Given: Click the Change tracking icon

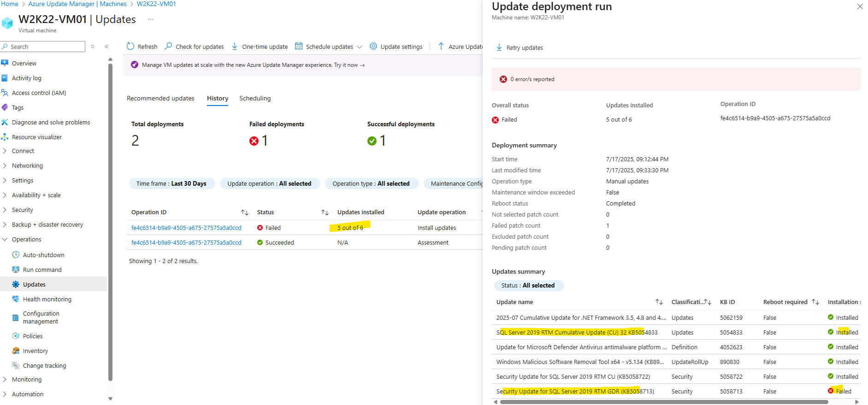Looking at the screenshot, I should tap(16, 365).
